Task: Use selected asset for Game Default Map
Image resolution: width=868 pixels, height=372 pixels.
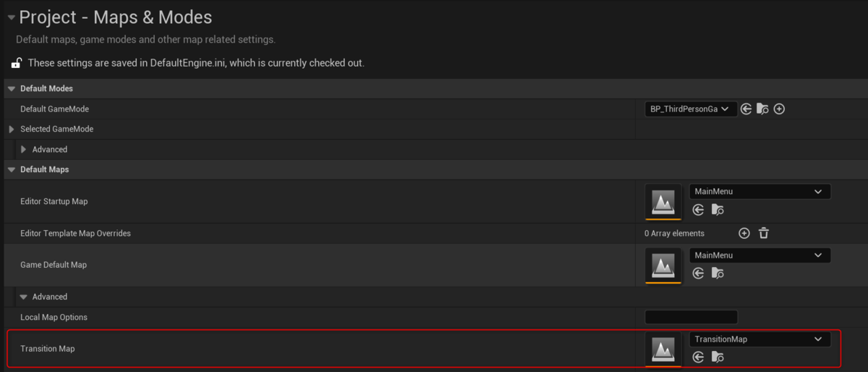Action: point(698,274)
